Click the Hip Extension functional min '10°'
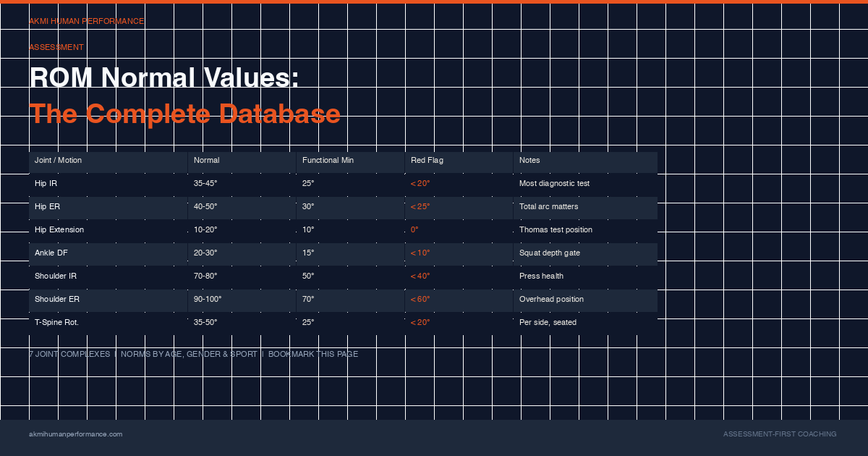868x456 pixels. (308, 230)
